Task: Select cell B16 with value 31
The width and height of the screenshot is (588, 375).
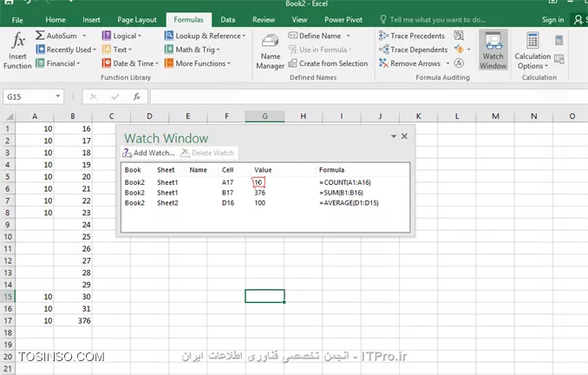Action: 73,308
